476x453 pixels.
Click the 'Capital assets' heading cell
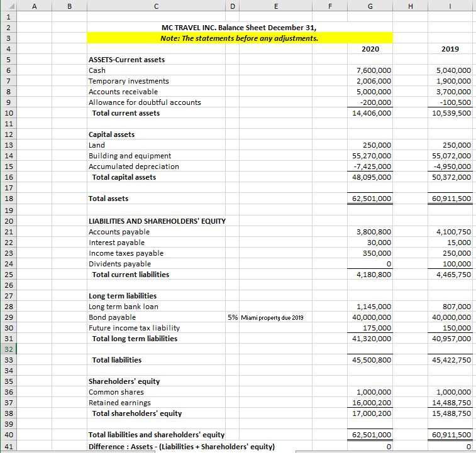tap(156, 134)
